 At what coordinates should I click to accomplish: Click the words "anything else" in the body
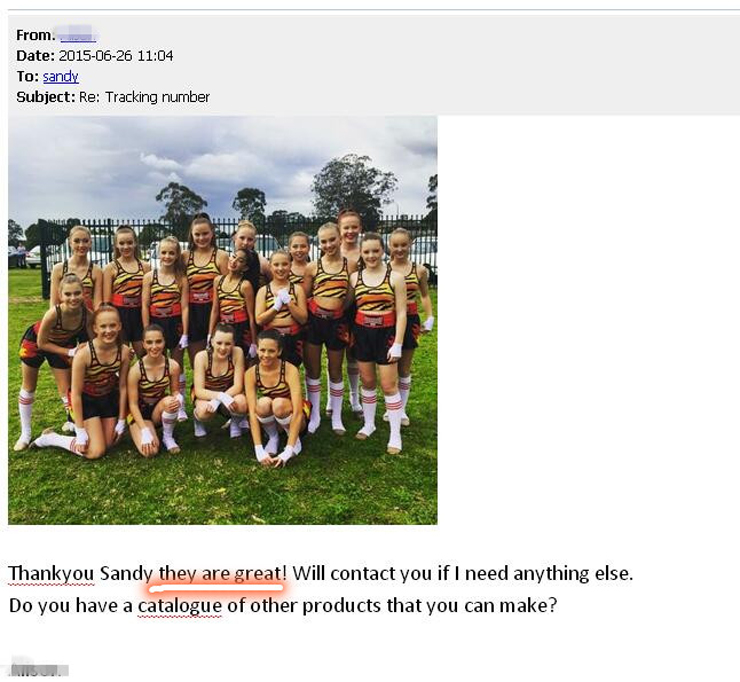tap(572, 573)
